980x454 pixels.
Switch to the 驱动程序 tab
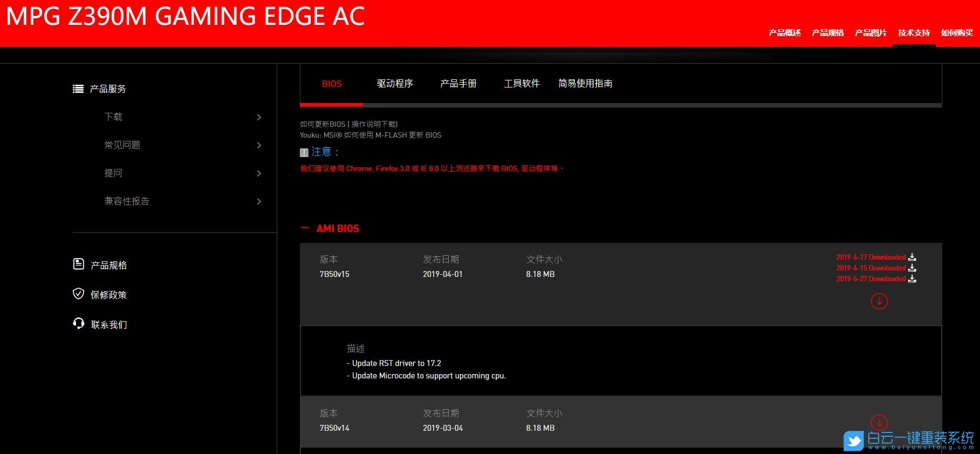tap(395, 84)
